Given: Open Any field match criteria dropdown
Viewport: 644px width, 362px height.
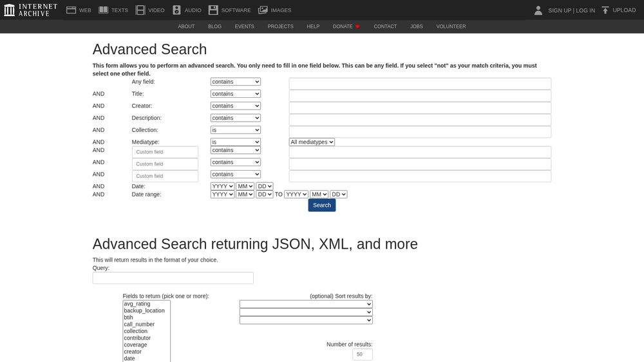Looking at the screenshot, I should point(235,82).
